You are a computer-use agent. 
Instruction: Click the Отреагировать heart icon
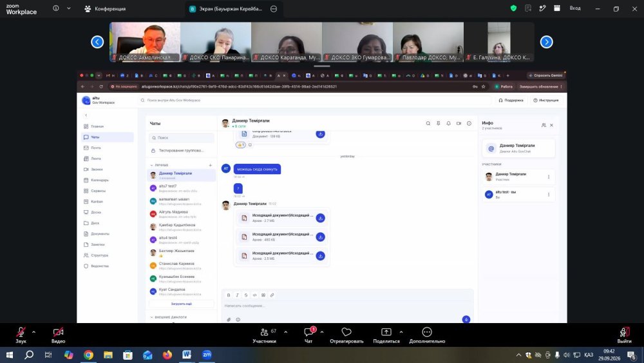coord(346,335)
